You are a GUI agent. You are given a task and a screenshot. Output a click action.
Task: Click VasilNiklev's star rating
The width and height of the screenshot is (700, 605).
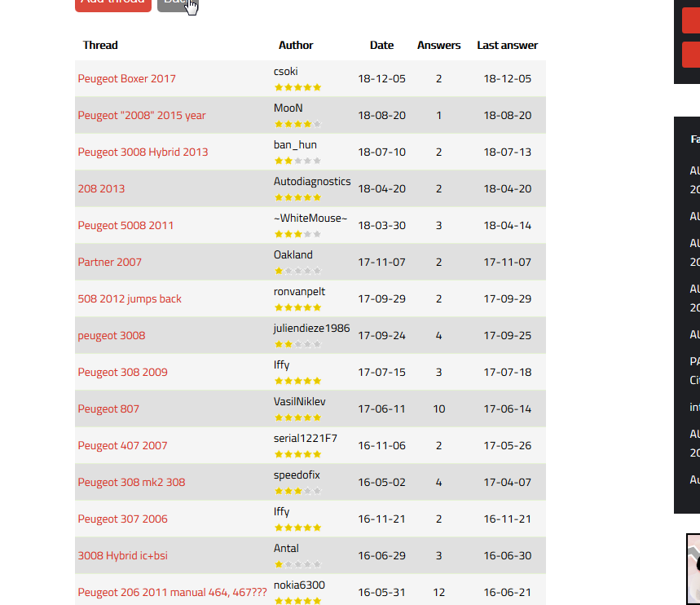(x=297, y=417)
